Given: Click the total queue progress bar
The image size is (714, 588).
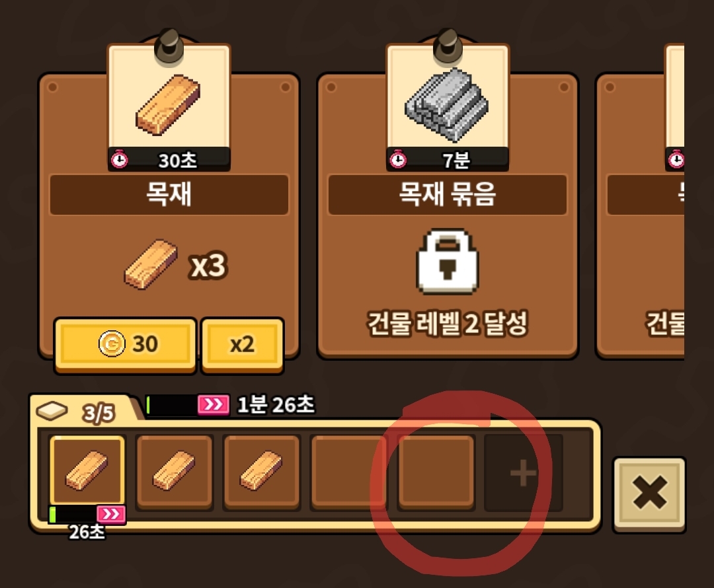Looking at the screenshot, I should [172, 404].
